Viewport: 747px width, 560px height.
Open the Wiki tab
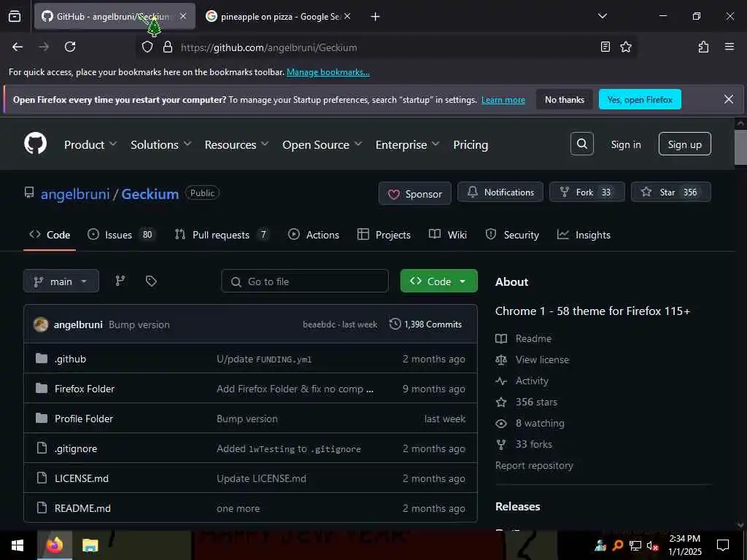pos(448,235)
